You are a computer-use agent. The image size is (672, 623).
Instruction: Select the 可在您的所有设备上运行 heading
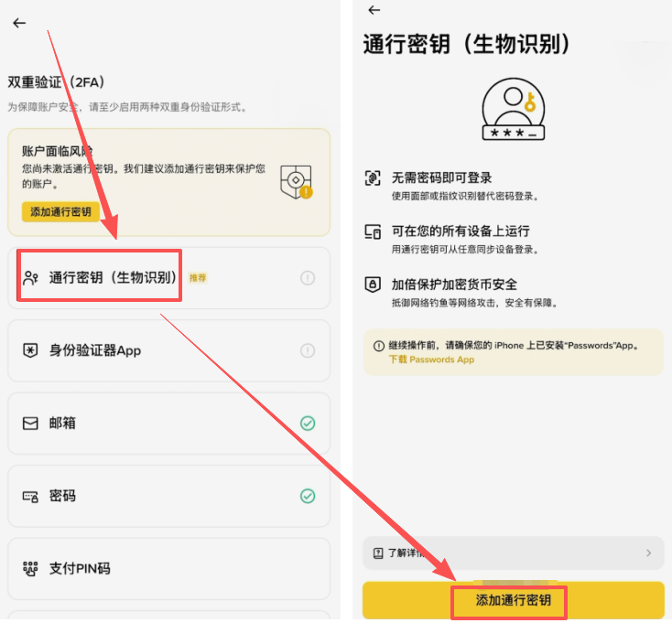coord(461,231)
